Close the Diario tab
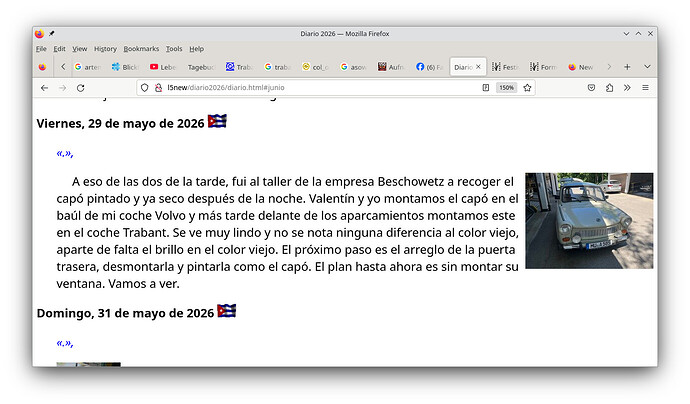 478,67
